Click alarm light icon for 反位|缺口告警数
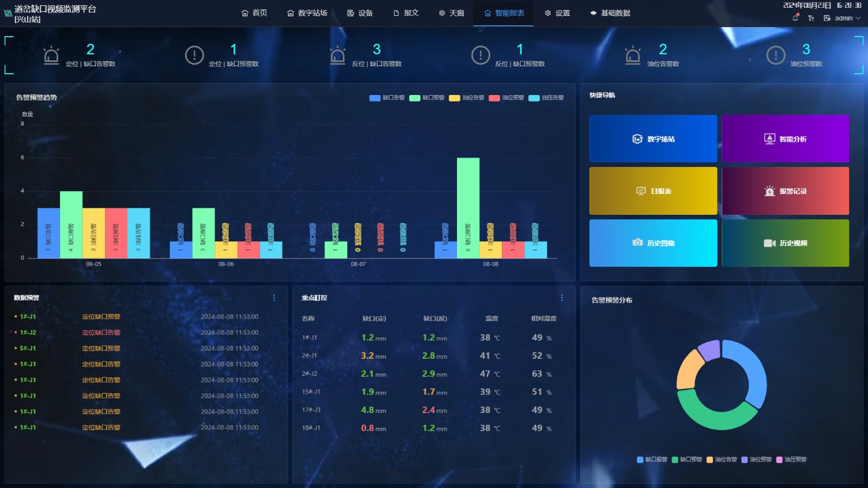868x488 pixels. 338,55
